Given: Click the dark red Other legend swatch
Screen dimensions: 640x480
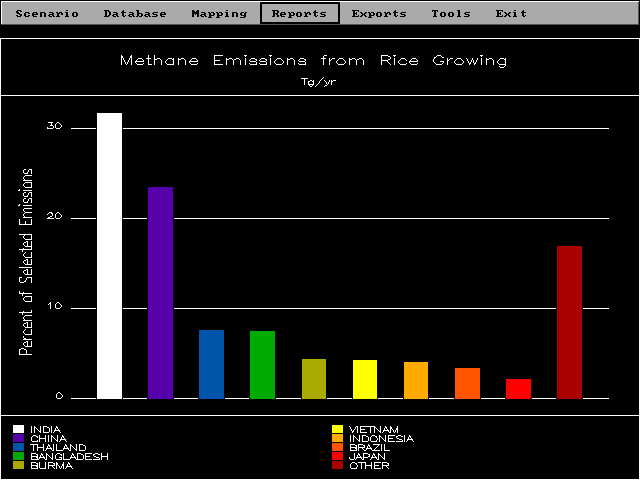Looking at the screenshot, I should [338, 465].
